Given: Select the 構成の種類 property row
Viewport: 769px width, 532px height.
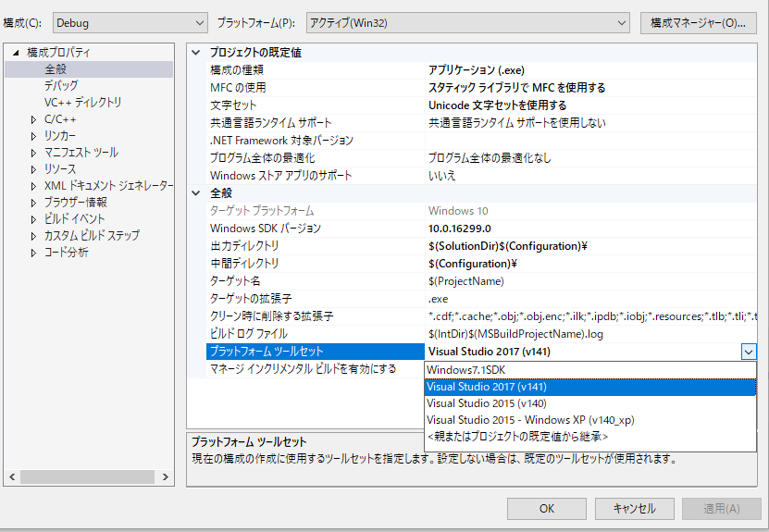Looking at the screenshot, I should [481, 70].
